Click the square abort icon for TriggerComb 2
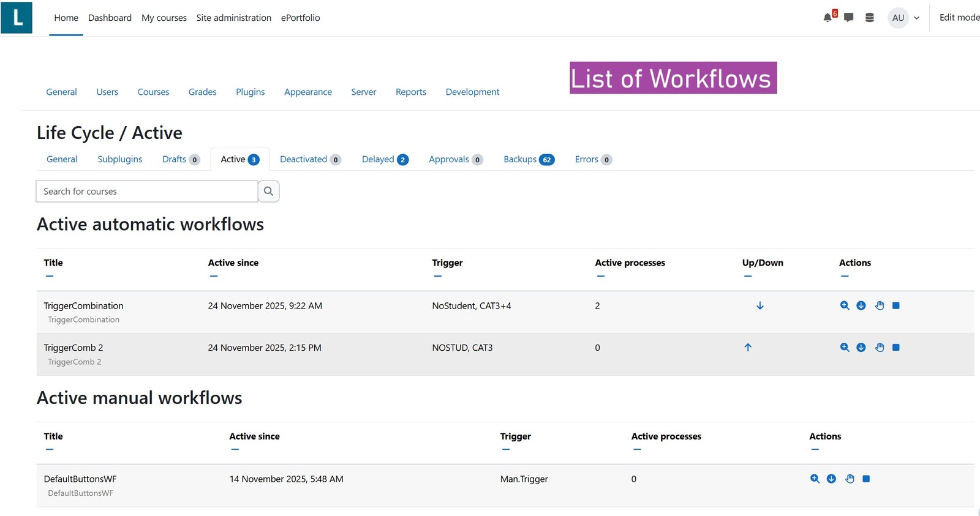This screenshot has height=516, width=980. [896, 348]
